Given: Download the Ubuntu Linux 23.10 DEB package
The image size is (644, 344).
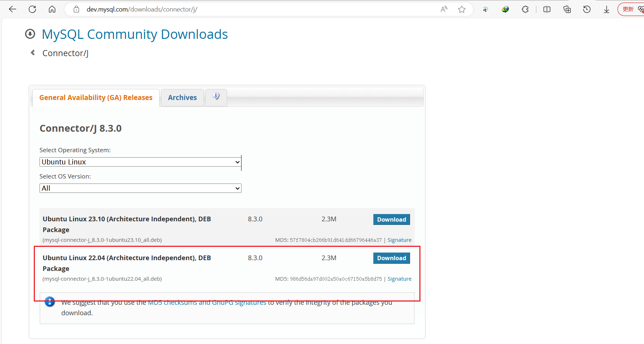Looking at the screenshot, I should pyautogui.click(x=391, y=219).
